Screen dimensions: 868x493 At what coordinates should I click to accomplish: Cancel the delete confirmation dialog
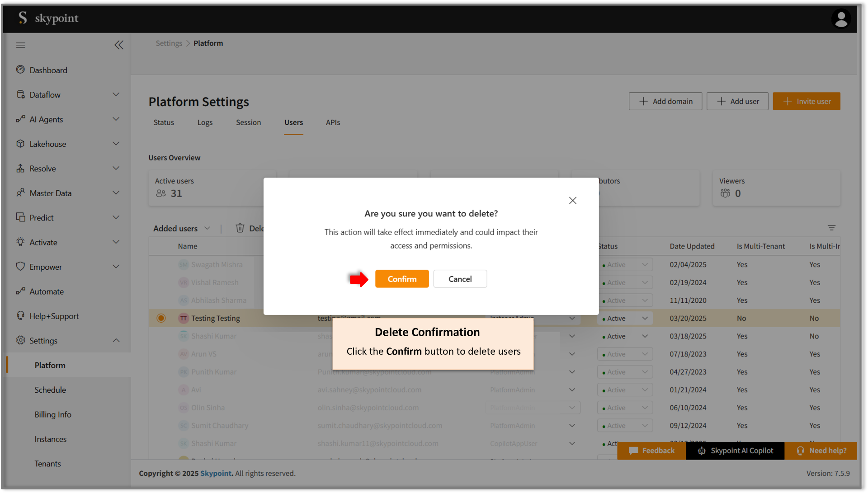(x=460, y=279)
